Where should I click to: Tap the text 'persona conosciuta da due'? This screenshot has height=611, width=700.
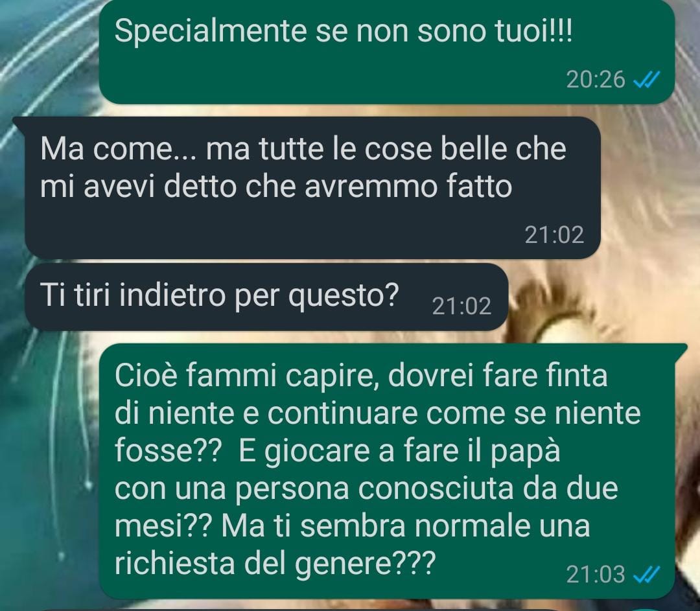(x=426, y=489)
